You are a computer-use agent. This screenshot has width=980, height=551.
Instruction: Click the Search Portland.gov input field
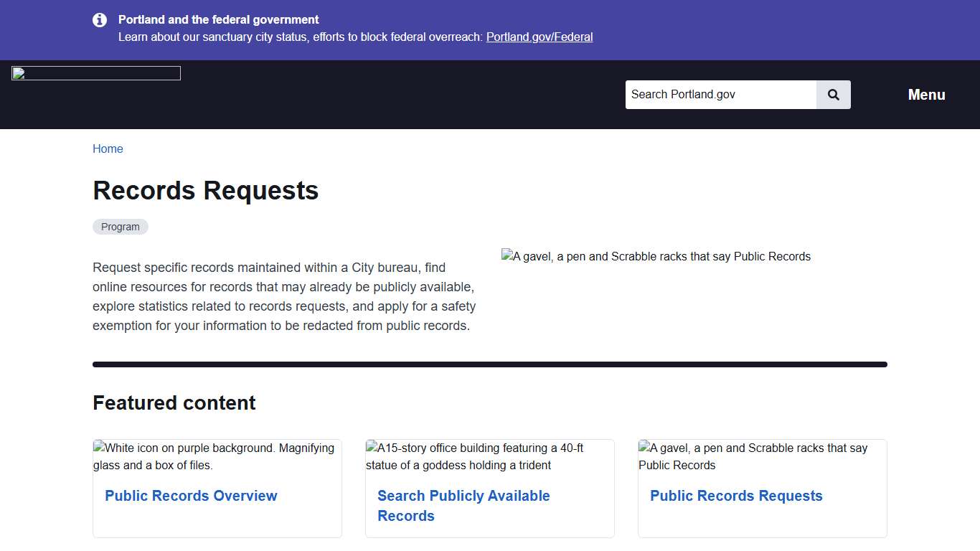point(720,94)
